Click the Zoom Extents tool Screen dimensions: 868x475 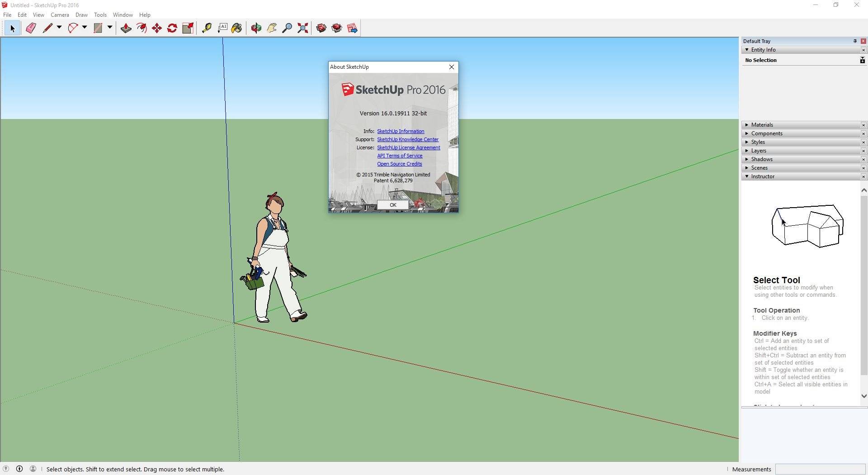pyautogui.click(x=303, y=28)
